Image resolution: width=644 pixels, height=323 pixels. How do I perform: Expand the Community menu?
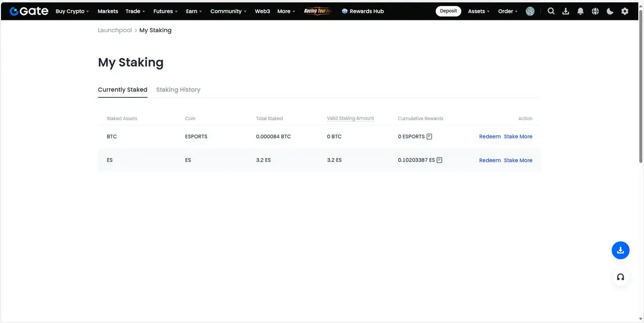[x=229, y=11]
